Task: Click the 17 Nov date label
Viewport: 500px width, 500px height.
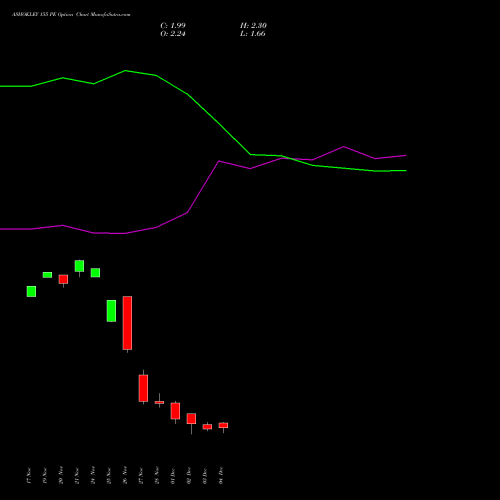Action: tap(29, 476)
